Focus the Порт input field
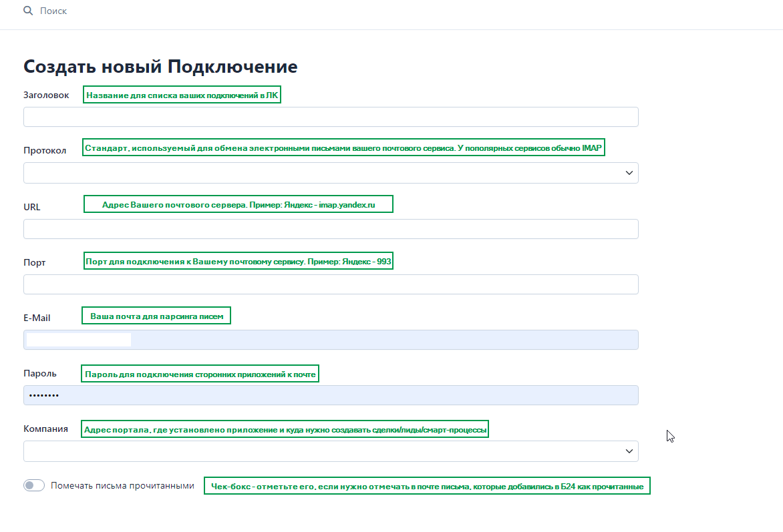Screen dimensions: 783x532 (331, 284)
